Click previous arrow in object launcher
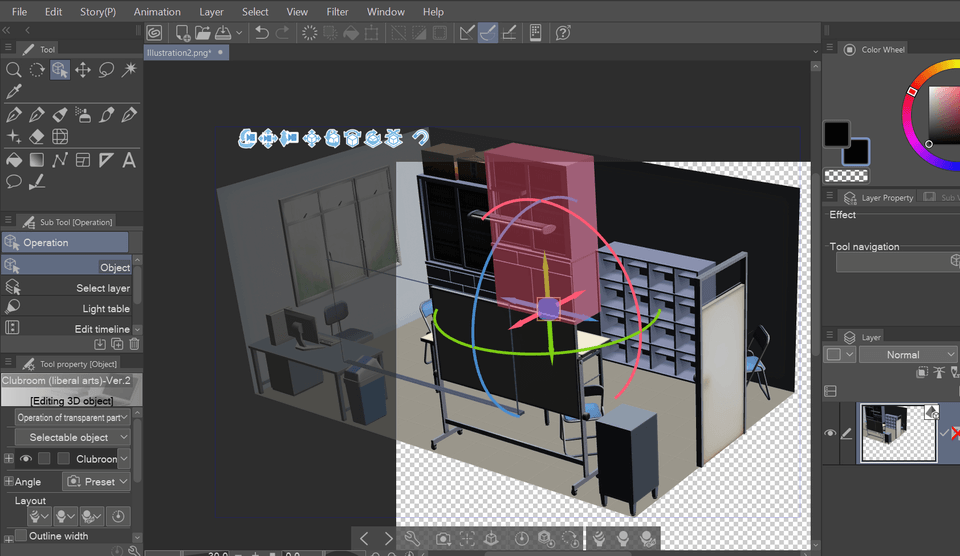 pos(364,538)
